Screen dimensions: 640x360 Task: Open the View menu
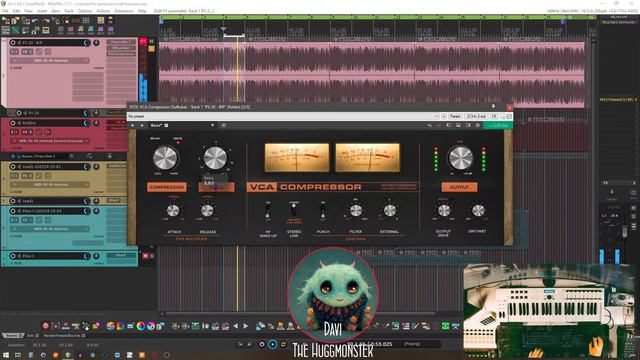click(28, 11)
